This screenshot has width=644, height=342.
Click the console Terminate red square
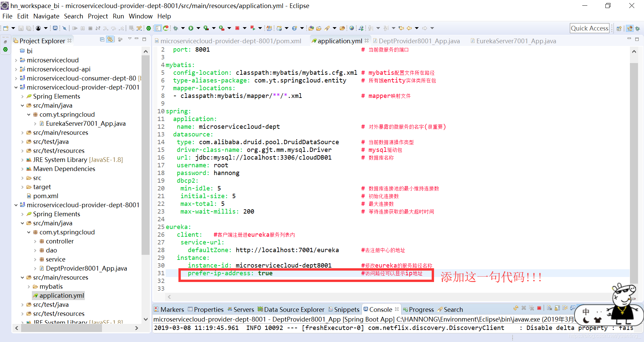point(539,308)
